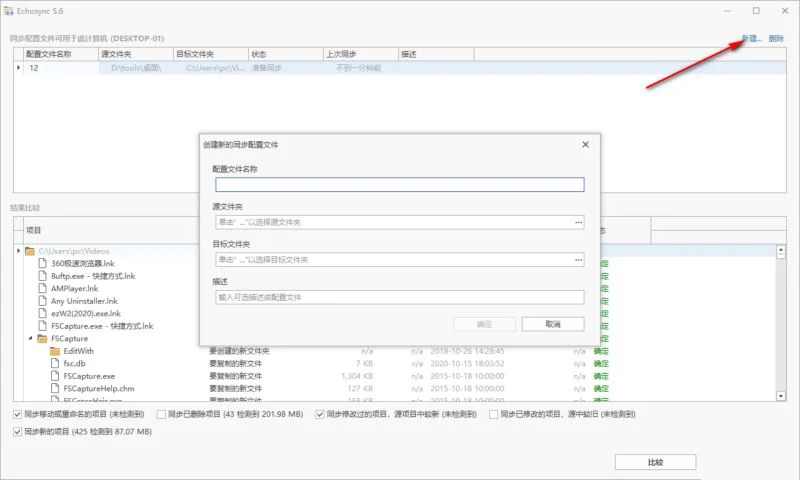800x480 pixels.
Task: Click the row indicator arrow for profile 12
Action: (x=19, y=67)
